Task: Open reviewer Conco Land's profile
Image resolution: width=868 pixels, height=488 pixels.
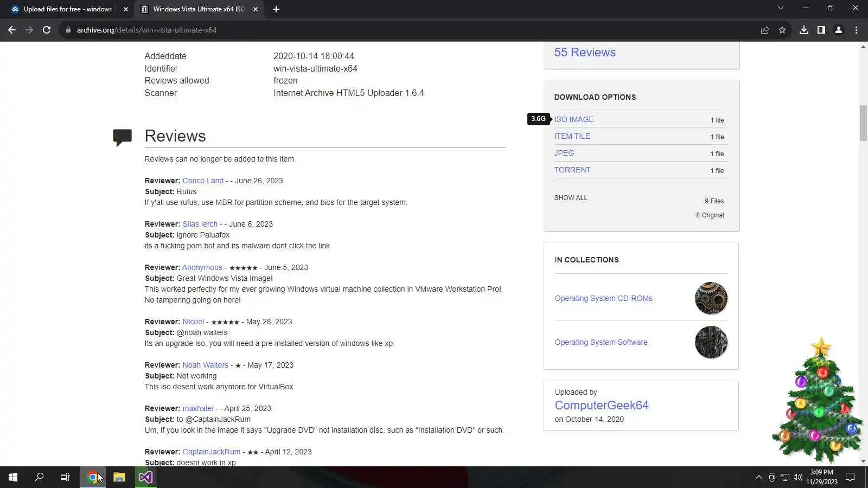Action: pos(203,181)
